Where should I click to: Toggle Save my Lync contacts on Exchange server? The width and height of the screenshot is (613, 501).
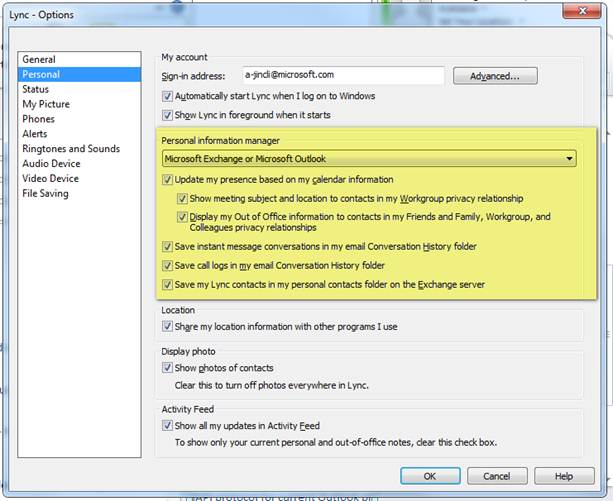coord(167,284)
